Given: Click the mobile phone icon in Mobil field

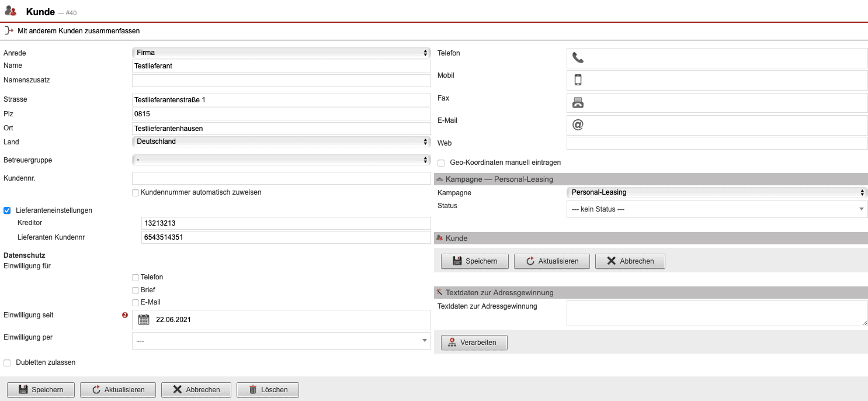Looking at the screenshot, I should pyautogui.click(x=578, y=80).
